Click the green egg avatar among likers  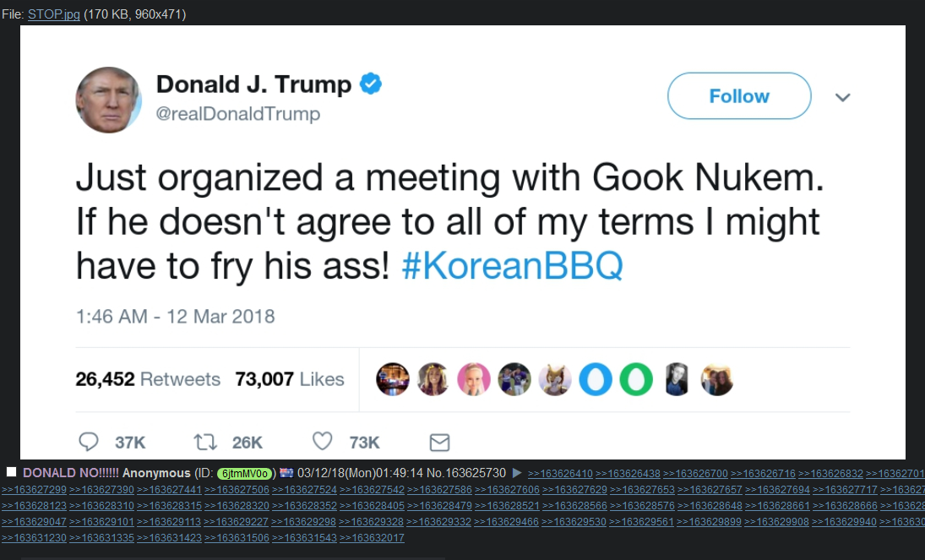click(x=636, y=379)
